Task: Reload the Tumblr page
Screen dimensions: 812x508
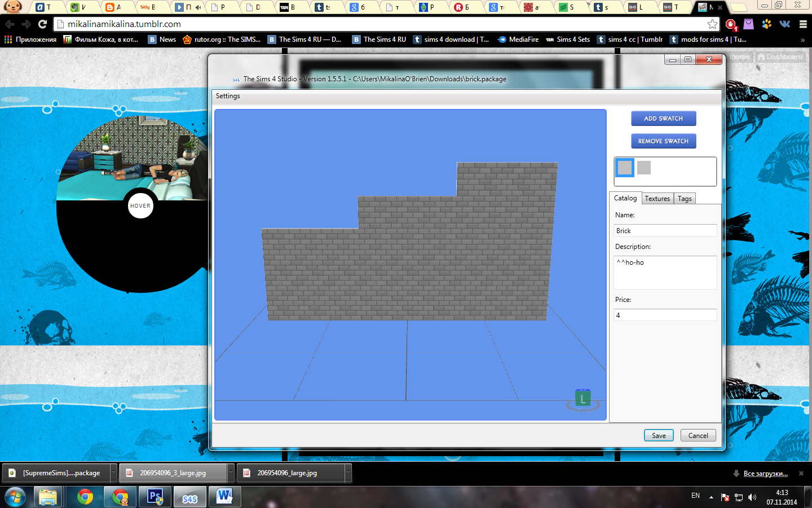Action: tap(42, 24)
